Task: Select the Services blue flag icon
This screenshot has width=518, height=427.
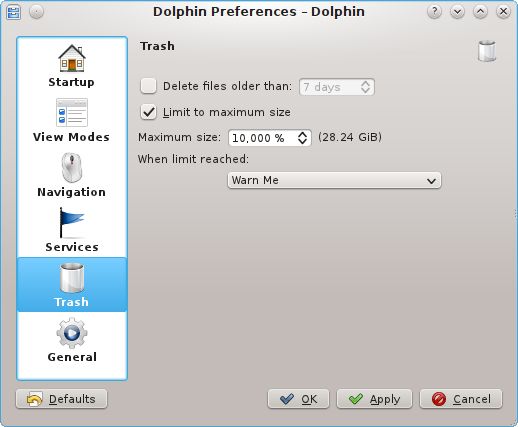Action: point(72,222)
